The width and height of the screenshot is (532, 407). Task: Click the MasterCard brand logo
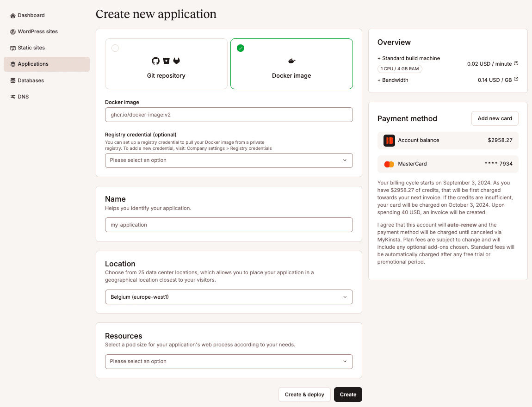click(x=389, y=164)
